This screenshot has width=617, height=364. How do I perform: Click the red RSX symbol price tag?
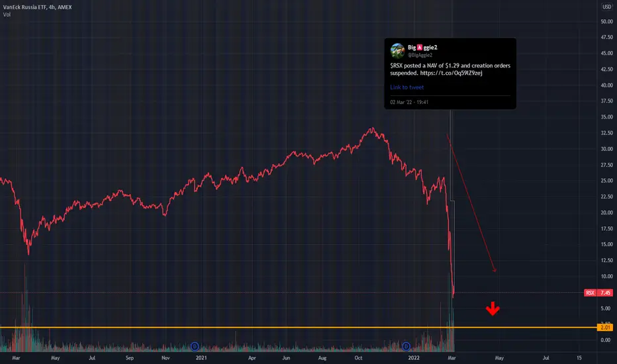(x=590, y=293)
